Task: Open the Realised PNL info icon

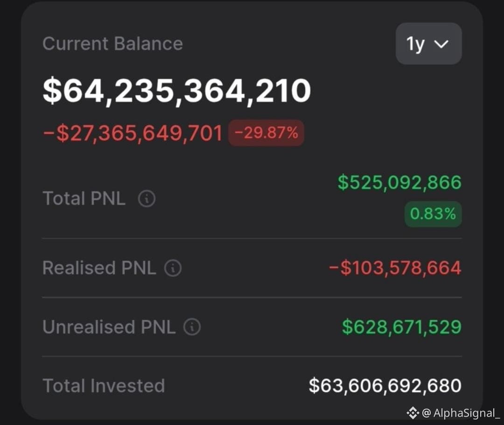Action: coord(173,268)
